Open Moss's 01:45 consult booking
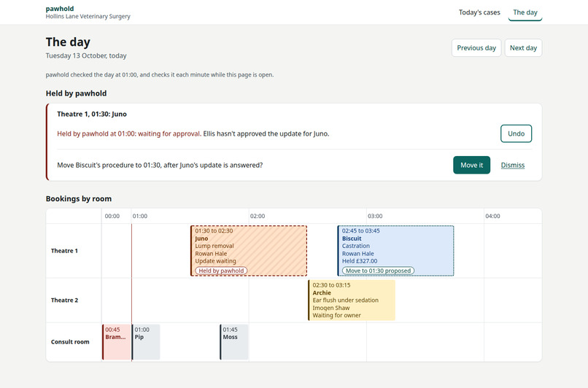The width and height of the screenshot is (588, 388). point(233,342)
